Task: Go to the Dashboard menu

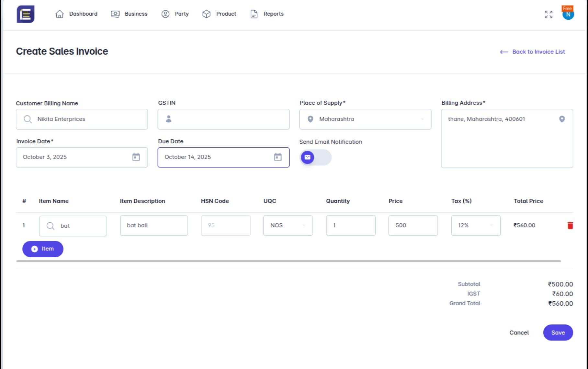Action: point(76,14)
